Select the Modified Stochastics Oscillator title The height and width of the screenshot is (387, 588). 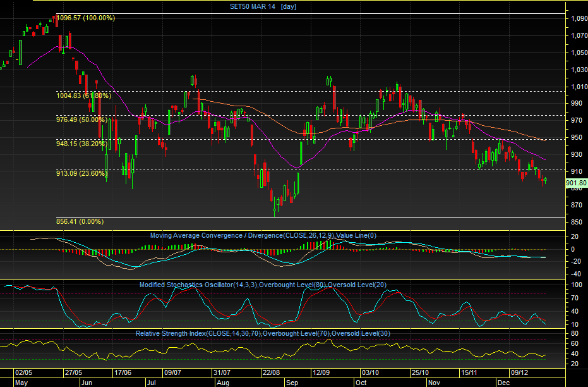[x=263, y=285]
